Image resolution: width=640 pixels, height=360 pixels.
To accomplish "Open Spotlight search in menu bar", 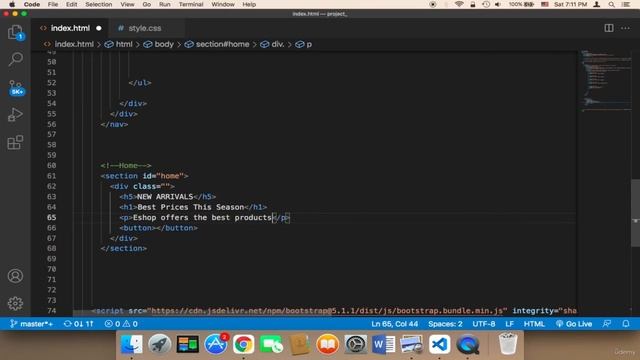I will (x=611, y=4).
